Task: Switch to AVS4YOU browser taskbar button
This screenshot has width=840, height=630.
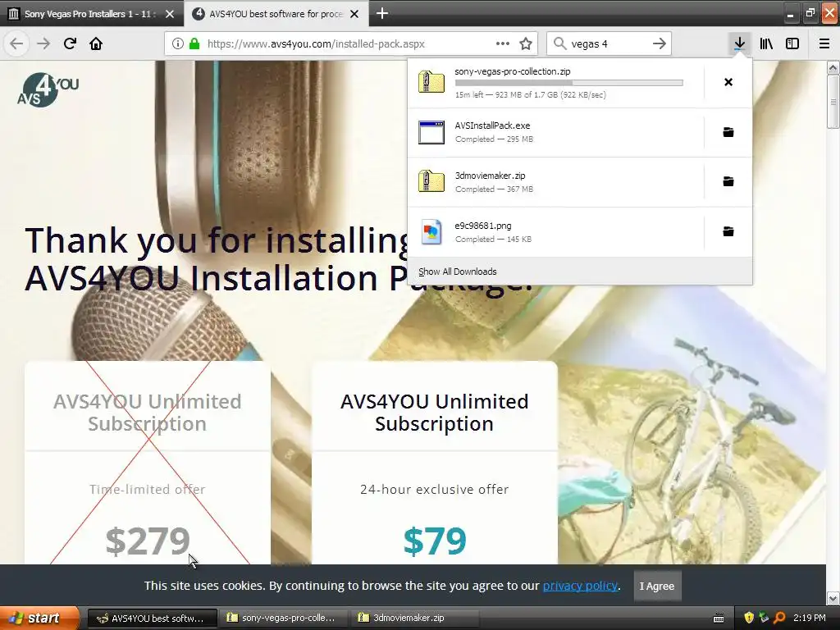Action: (152, 618)
